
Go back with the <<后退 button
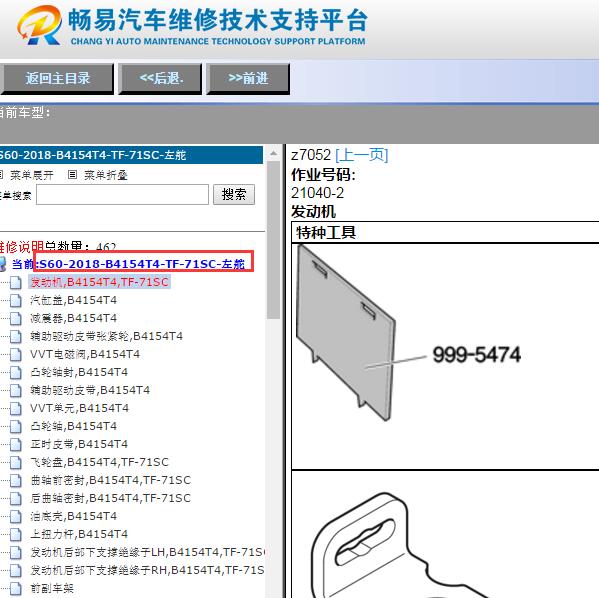coord(160,78)
